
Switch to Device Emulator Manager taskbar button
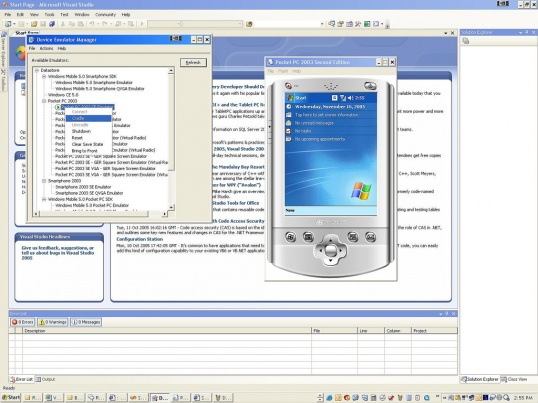pos(160,398)
